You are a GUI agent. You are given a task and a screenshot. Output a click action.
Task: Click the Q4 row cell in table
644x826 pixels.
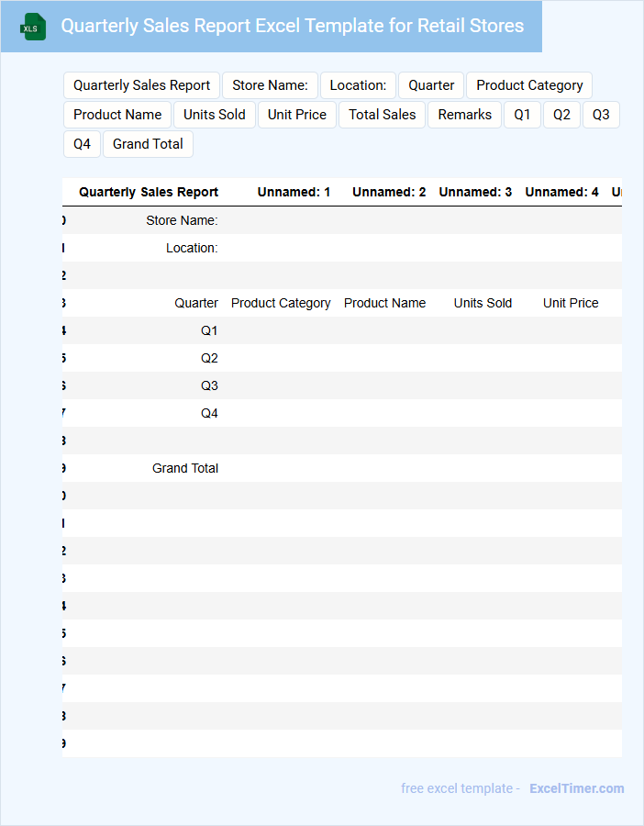point(209,414)
